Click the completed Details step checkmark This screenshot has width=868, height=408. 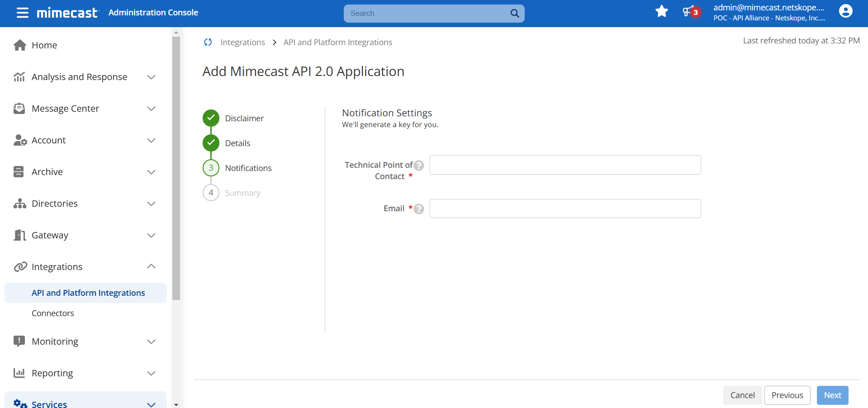pyautogui.click(x=211, y=143)
